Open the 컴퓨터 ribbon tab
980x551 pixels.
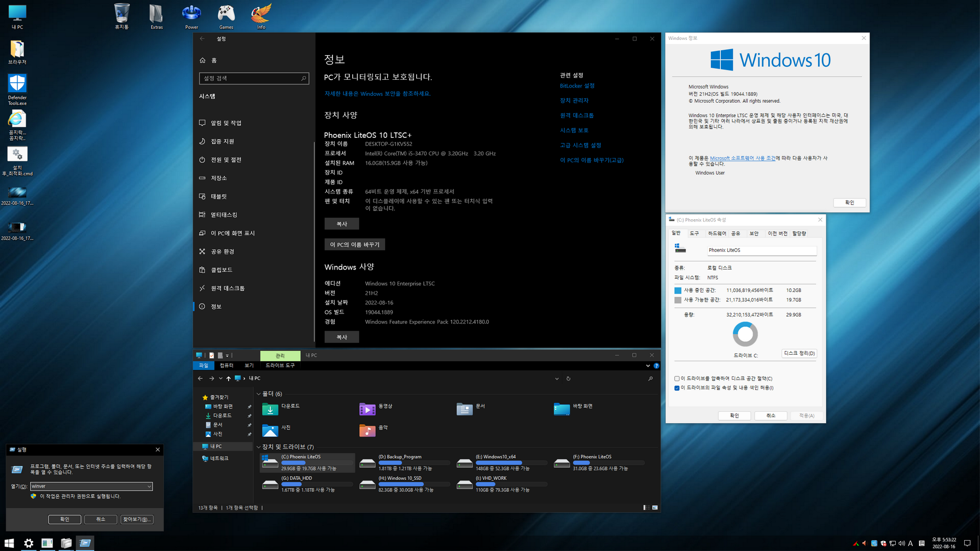click(226, 366)
